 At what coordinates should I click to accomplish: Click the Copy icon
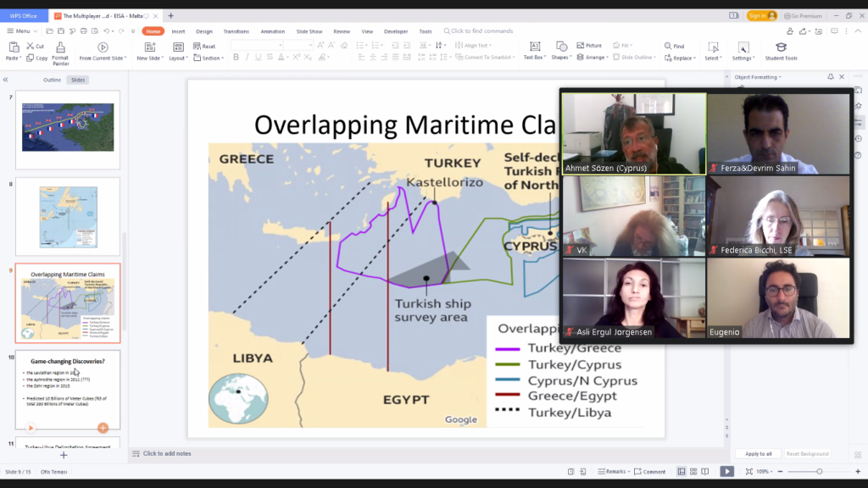pos(30,58)
